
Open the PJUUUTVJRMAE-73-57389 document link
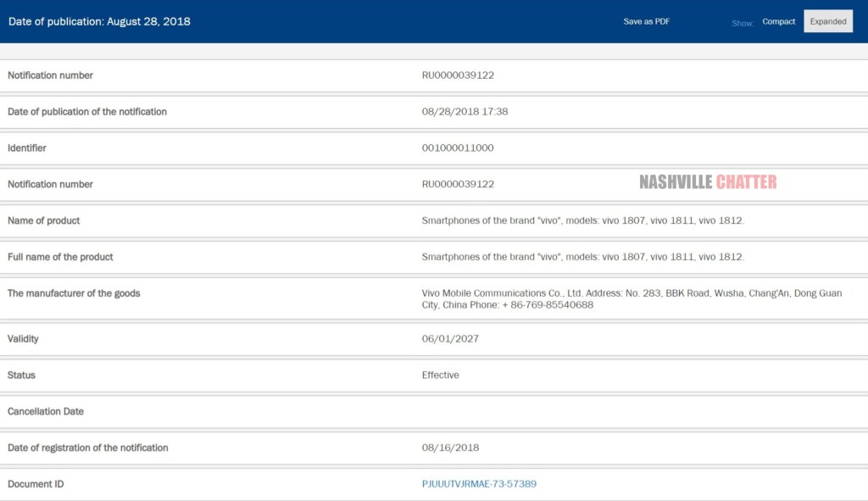tap(479, 484)
